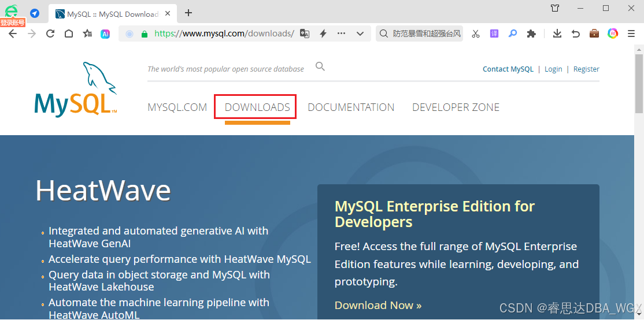Click the Accelerate query performance bullet text
This screenshot has width=644, height=320.
tap(180, 259)
